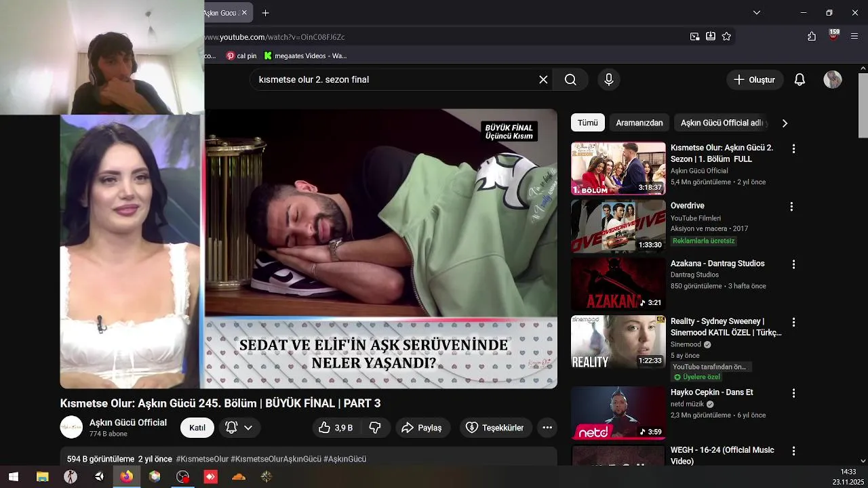Open the Reality movie thumbnail
The height and width of the screenshot is (488, 868).
[x=618, y=342]
